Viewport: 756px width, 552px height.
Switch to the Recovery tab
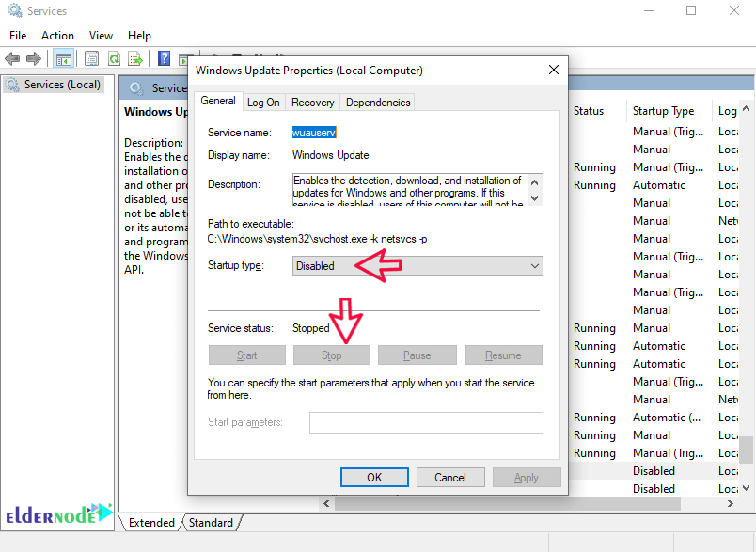[312, 103]
